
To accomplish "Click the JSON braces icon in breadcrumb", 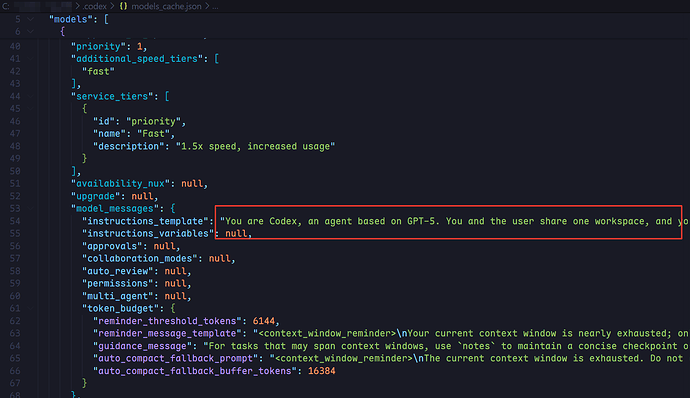I will (123, 6).
